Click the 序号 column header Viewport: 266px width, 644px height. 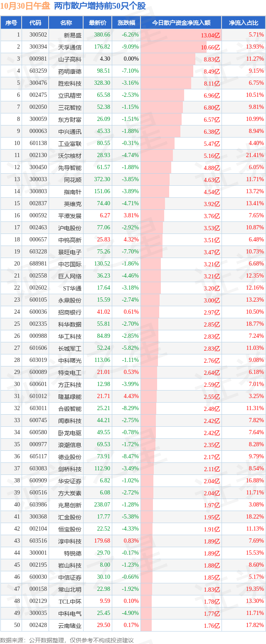coord(11,23)
